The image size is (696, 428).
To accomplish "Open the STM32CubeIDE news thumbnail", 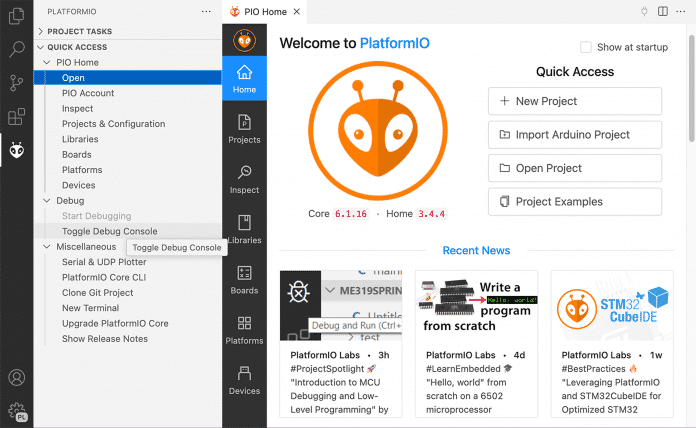I will pyautogui.click(x=611, y=305).
